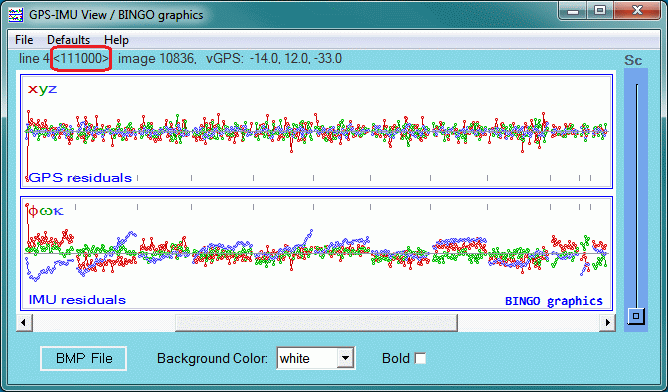Minimize the GPS-IMU View window

[x=573, y=11]
